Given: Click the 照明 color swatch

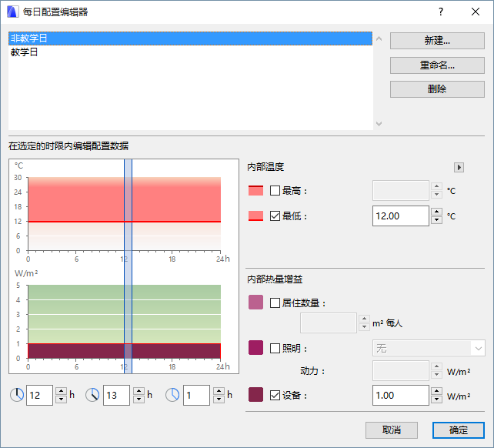Looking at the screenshot, I should (255, 348).
